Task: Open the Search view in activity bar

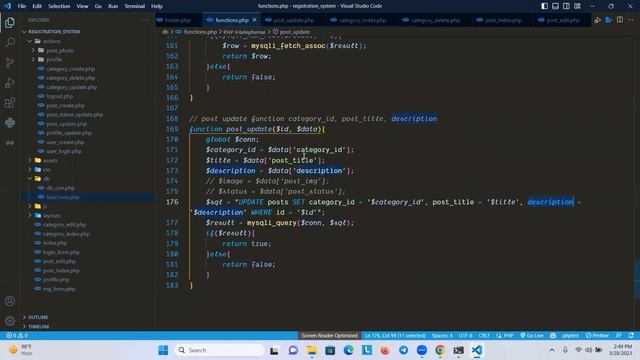Action: point(10,42)
